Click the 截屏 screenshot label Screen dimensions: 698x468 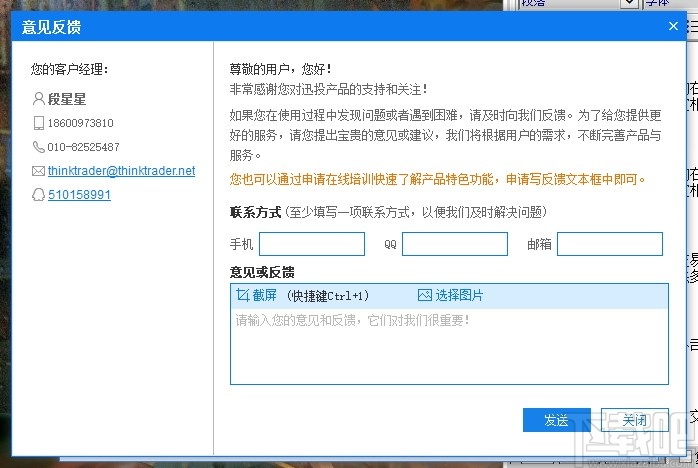(x=265, y=295)
